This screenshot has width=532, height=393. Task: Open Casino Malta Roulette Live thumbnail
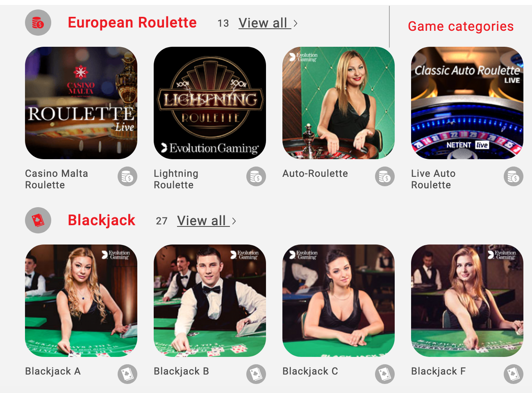click(81, 103)
